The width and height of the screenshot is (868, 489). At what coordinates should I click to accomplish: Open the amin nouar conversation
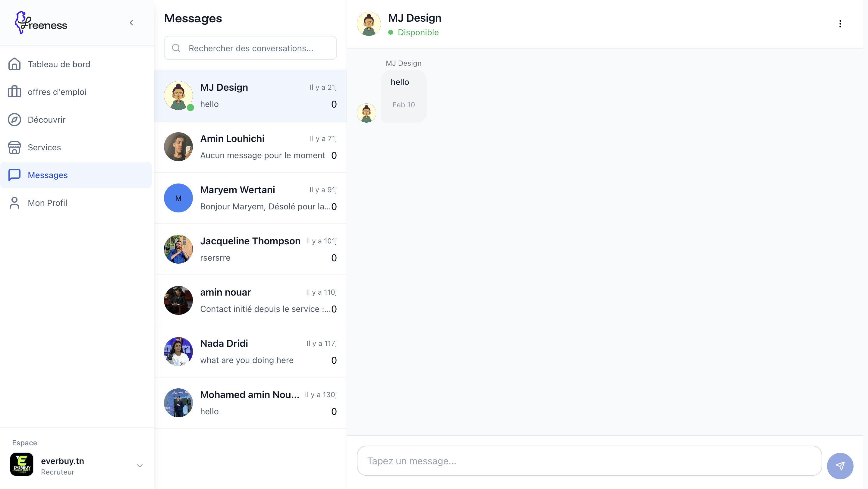[251, 300]
